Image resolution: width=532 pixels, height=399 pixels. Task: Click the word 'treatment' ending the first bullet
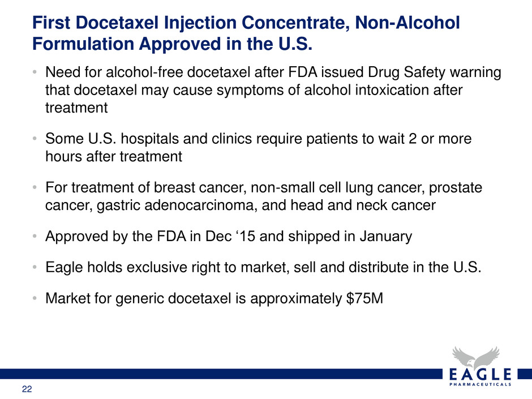(76, 108)
